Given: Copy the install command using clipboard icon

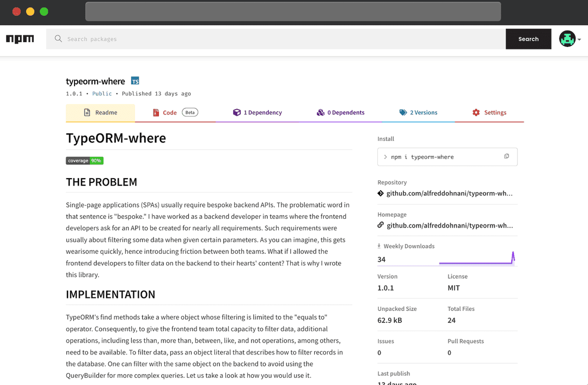Looking at the screenshot, I should click(507, 156).
